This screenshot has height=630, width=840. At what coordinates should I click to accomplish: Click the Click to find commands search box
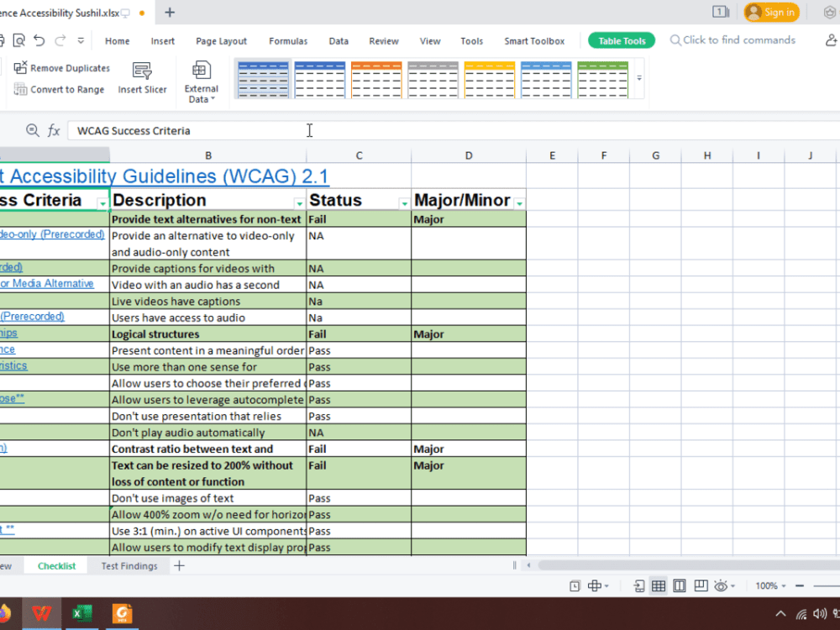pos(732,40)
